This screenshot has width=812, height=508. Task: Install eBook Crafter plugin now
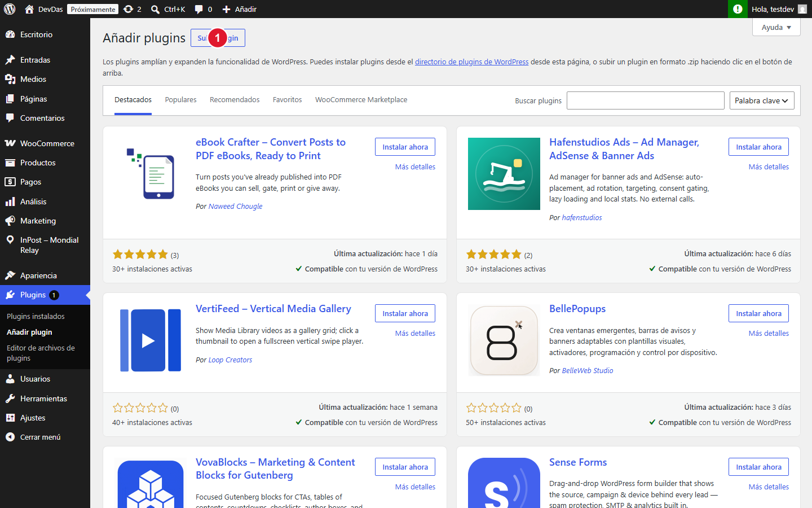(x=405, y=147)
